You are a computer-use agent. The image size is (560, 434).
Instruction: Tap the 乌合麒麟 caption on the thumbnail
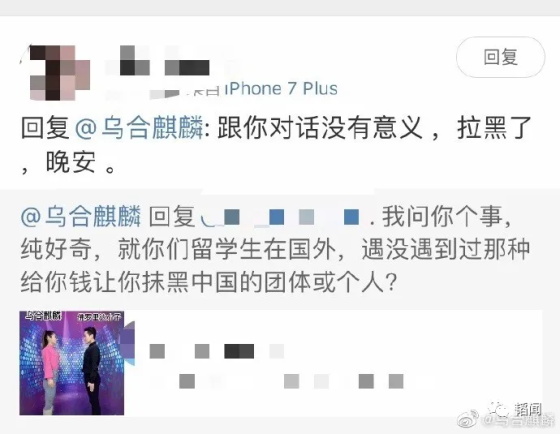click(43, 316)
